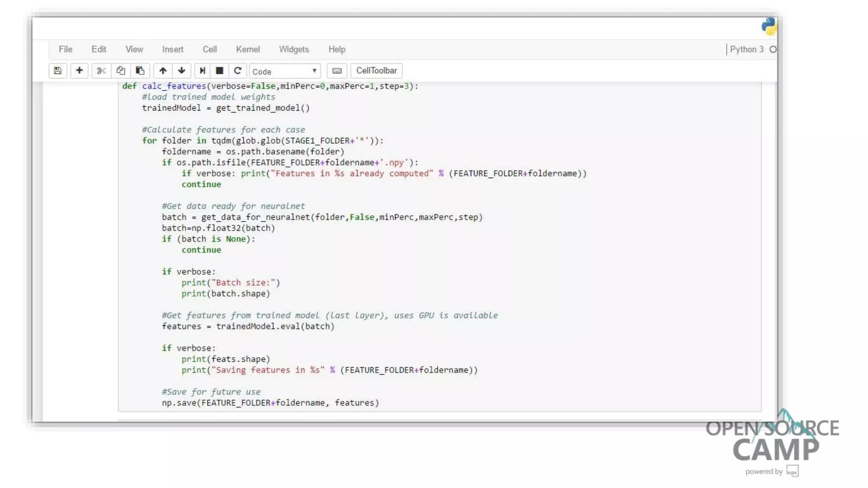868x488 pixels.
Task: Paste cell below icon
Action: point(140,71)
